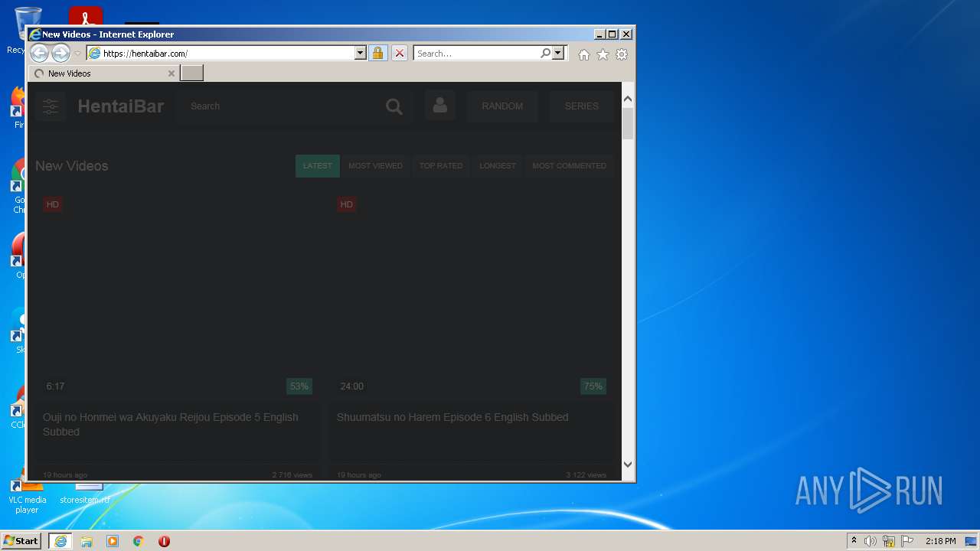This screenshot has width=980, height=551.
Task: Click the 53% rating badge
Action: coord(299,386)
